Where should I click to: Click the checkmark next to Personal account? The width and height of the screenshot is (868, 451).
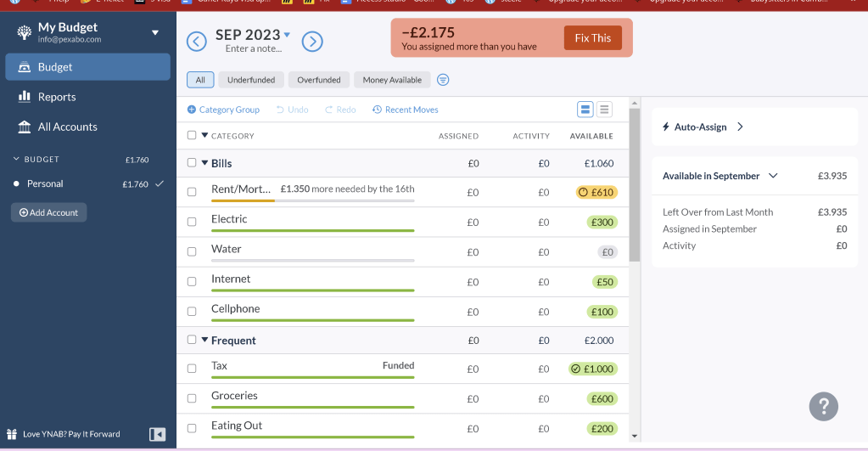coord(160,183)
